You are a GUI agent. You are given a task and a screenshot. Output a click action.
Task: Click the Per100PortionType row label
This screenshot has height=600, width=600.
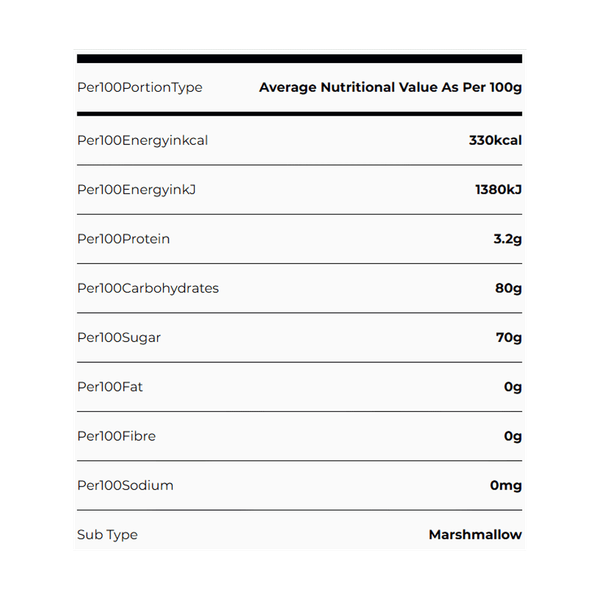[139, 88]
